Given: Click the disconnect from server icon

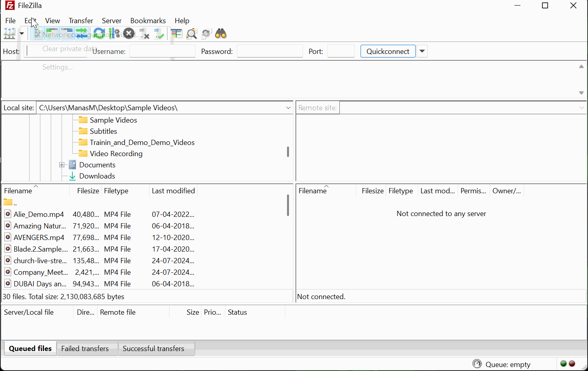Looking at the screenshot, I should click(144, 34).
